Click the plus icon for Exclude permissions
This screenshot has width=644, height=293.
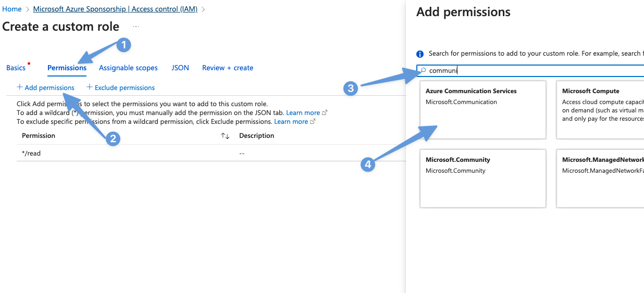point(90,87)
